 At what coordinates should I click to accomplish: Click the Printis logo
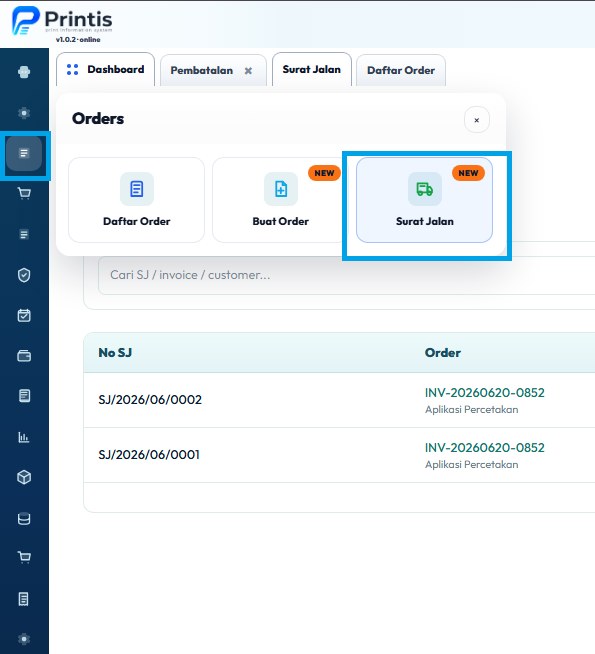point(62,20)
